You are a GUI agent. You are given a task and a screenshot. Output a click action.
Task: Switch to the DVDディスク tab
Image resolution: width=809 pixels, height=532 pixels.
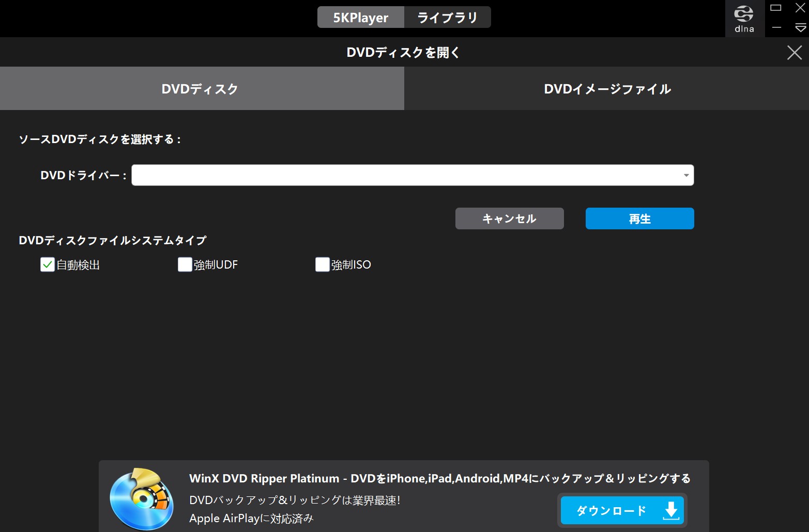click(x=202, y=88)
